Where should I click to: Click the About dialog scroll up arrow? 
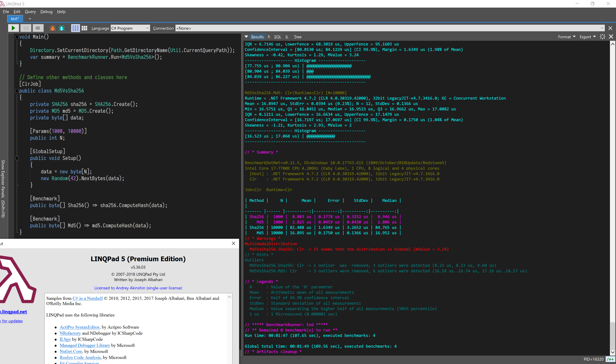click(x=229, y=297)
